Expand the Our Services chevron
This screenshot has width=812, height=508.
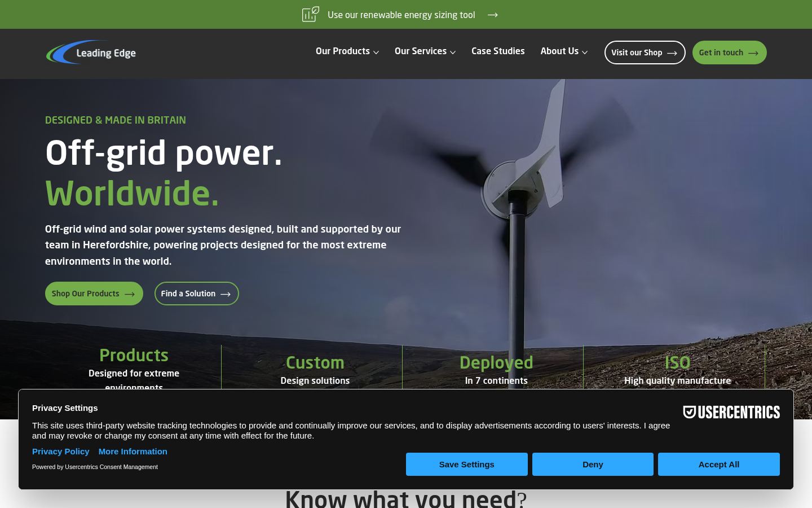pos(453,52)
